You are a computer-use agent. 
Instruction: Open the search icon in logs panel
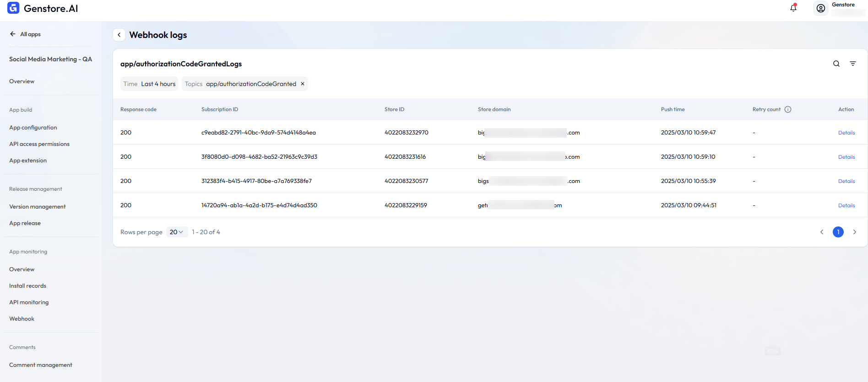[836, 64]
